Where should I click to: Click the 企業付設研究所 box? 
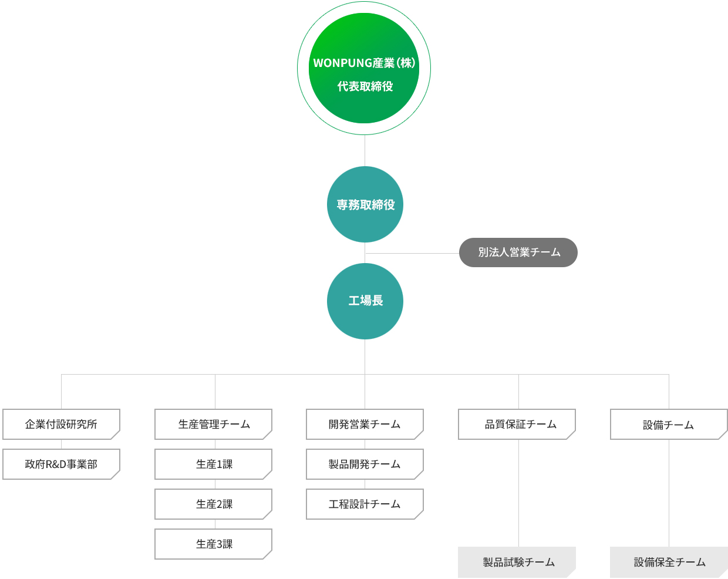pyautogui.click(x=62, y=424)
